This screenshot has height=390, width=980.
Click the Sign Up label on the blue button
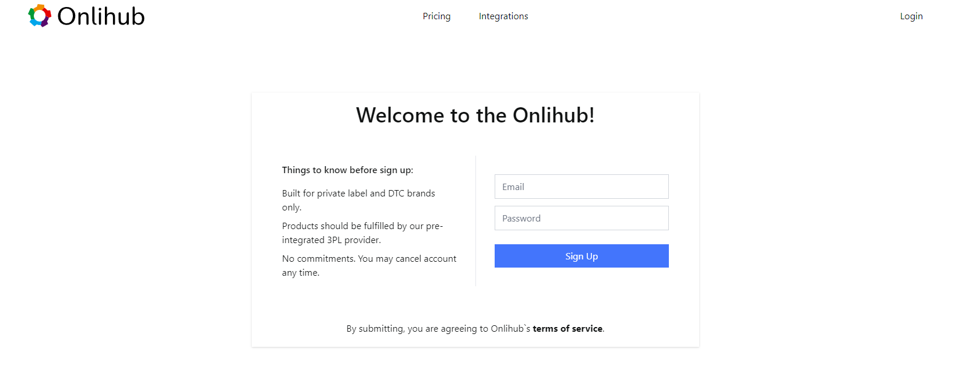coord(581,257)
